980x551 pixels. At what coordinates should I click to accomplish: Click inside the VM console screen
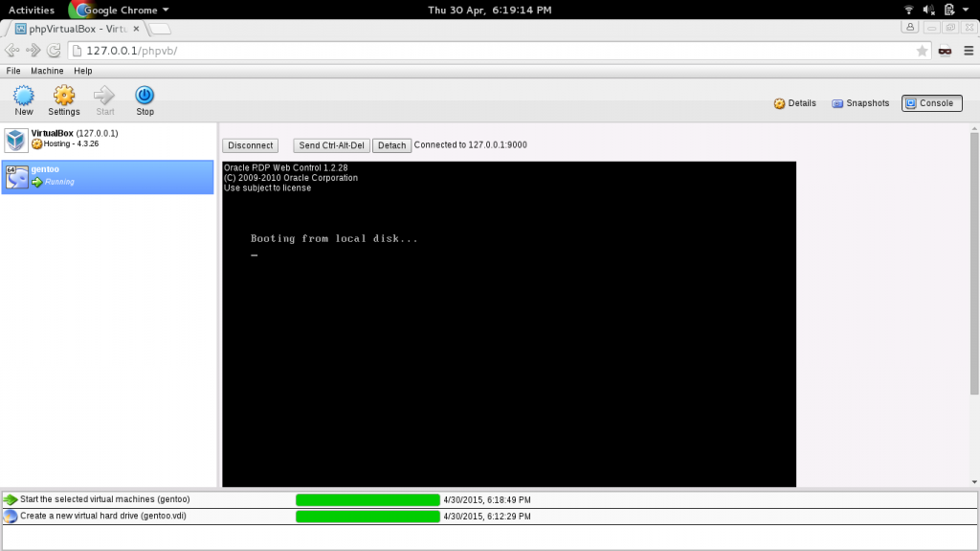pos(509,323)
